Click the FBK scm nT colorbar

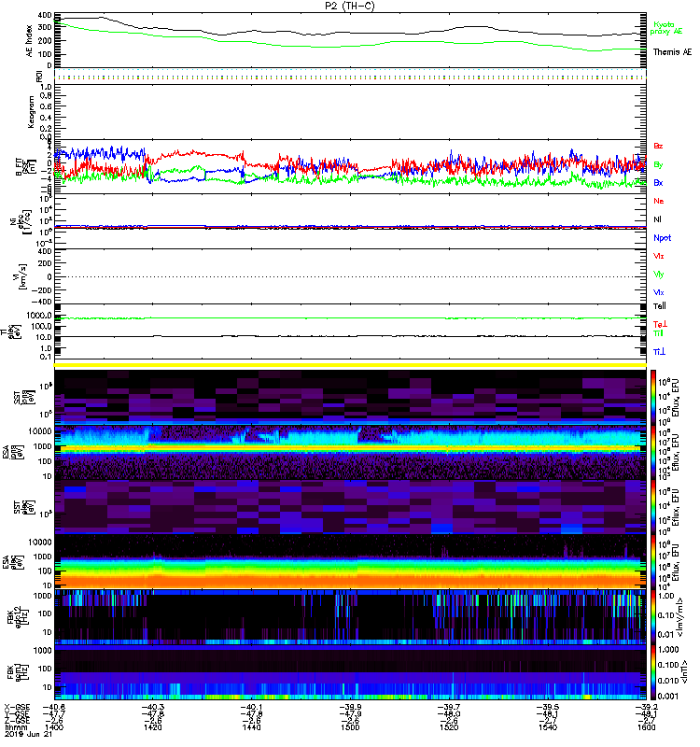pyautogui.click(x=653, y=672)
